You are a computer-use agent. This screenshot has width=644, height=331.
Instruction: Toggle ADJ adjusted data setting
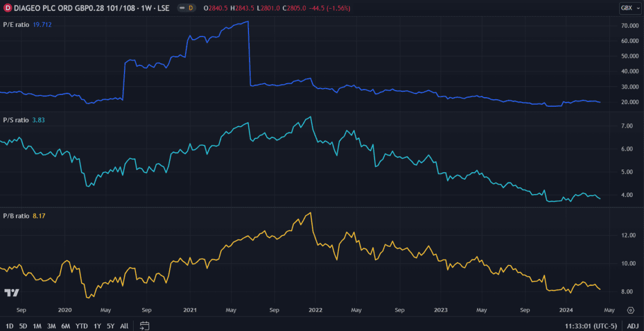(633, 326)
